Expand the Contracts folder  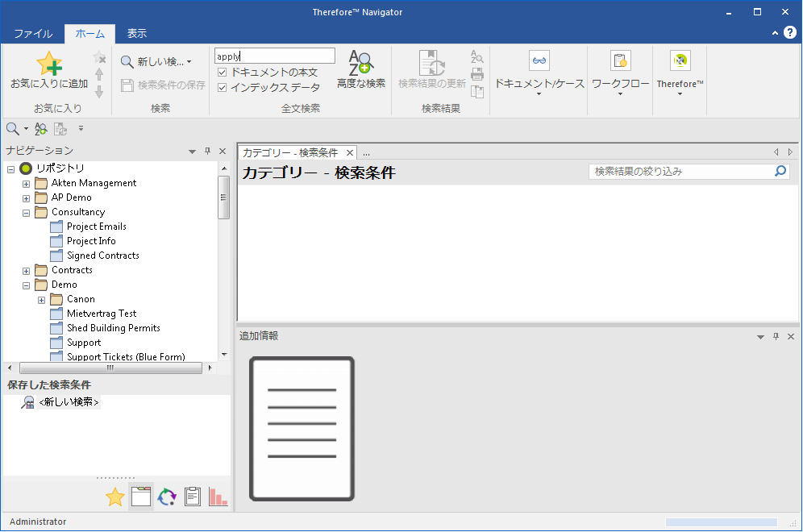26,271
